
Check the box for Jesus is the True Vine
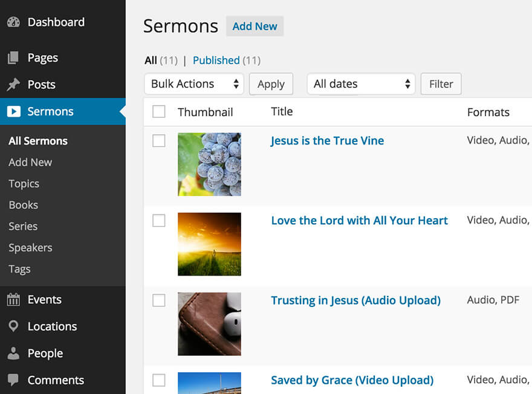[159, 141]
